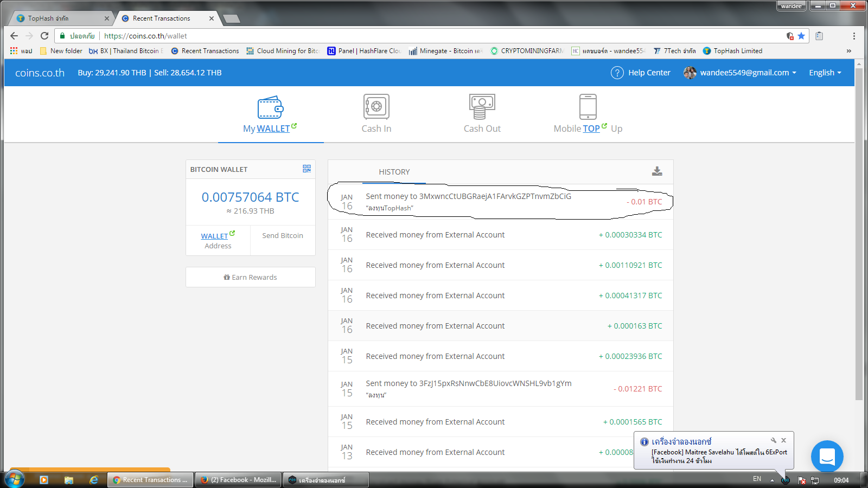This screenshot has width=868, height=488.
Task: Select the Recent Transactions browser tab
Action: pyautogui.click(x=167, y=18)
